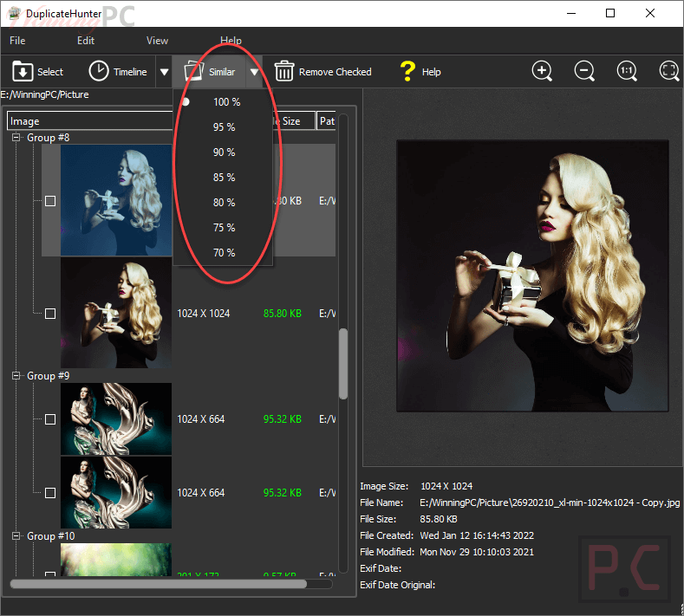Viewport: 684px width, 616px height.
Task: Click the 1024 X 1024 dimensions cell
Action: tap(203, 314)
